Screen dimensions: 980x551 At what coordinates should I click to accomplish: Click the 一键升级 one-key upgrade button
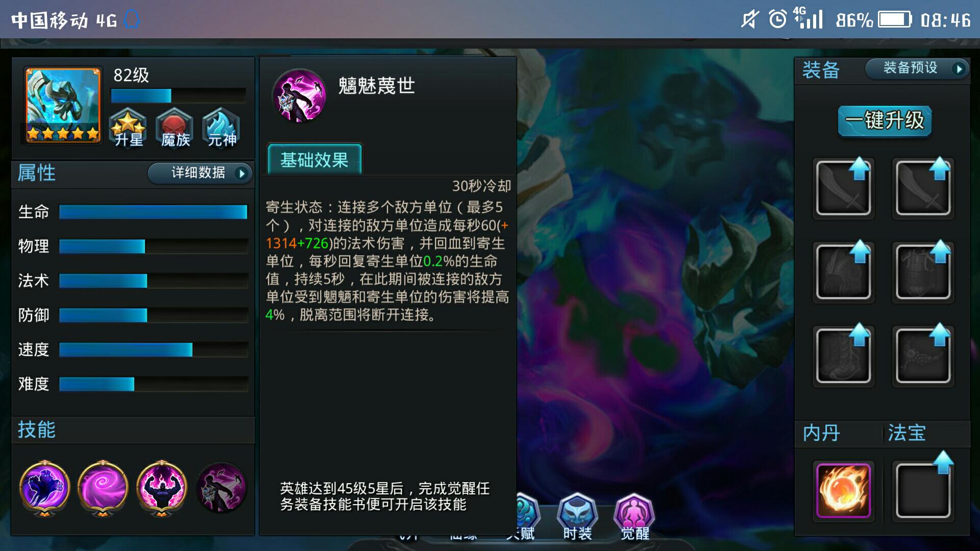click(885, 121)
